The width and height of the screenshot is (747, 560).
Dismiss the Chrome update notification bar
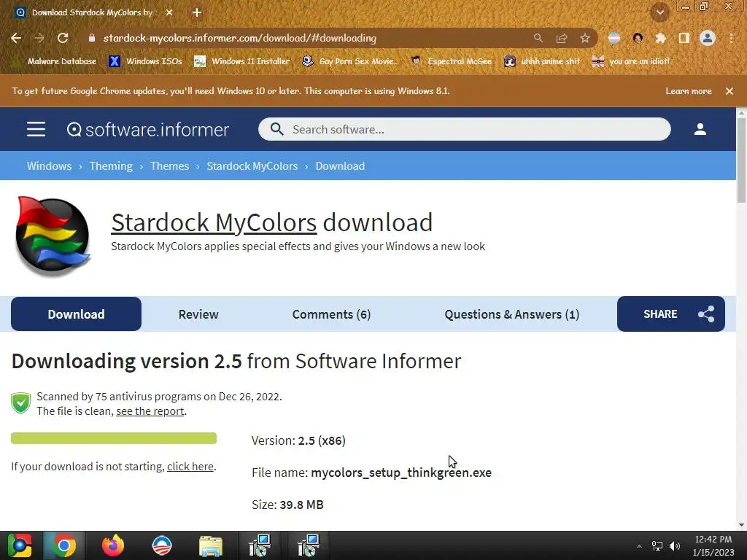click(729, 91)
